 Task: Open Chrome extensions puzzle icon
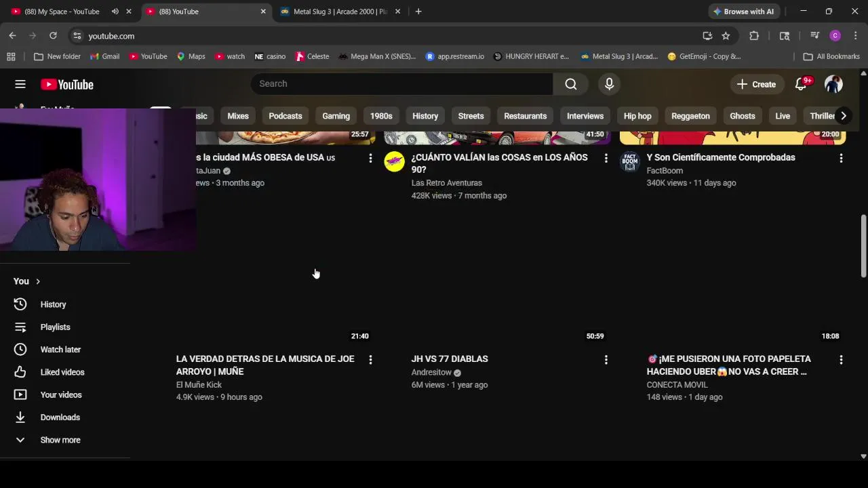click(754, 35)
